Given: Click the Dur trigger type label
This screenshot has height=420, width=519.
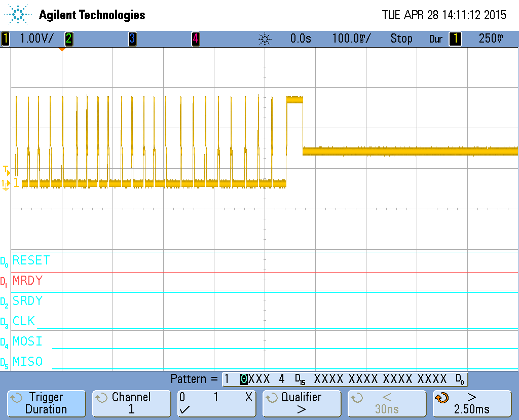Looking at the screenshot, I should 435,39.
